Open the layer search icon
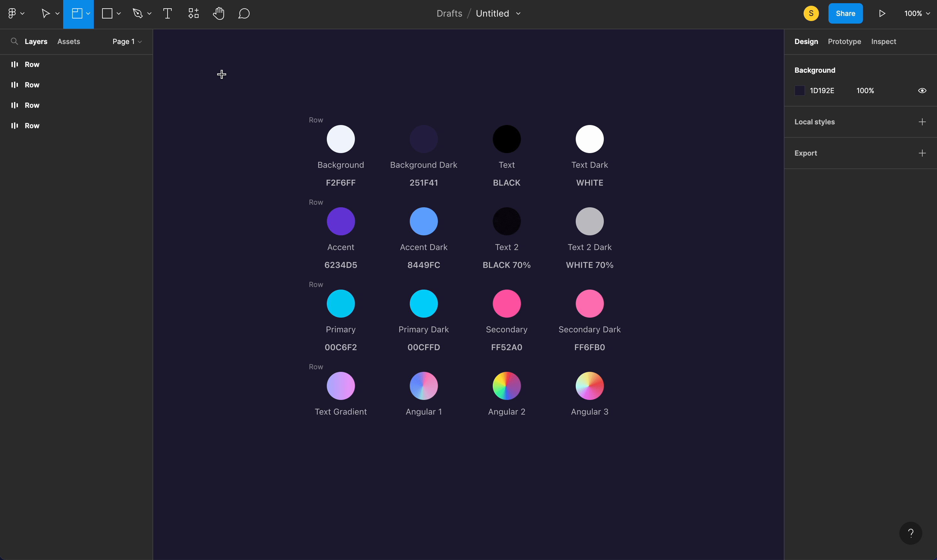 (x=15, y=41)
